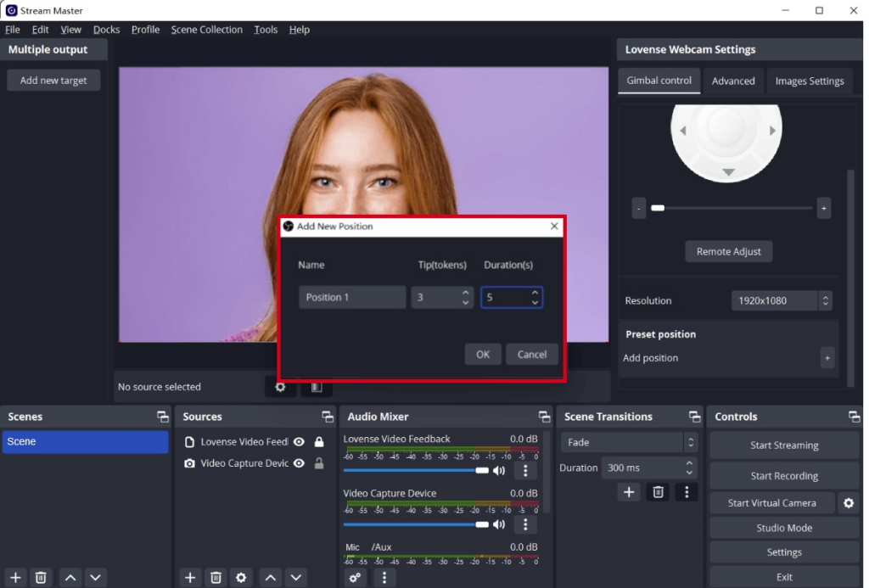Add a new scene with plus icon
869x588 pixels.
pos(15,578)
